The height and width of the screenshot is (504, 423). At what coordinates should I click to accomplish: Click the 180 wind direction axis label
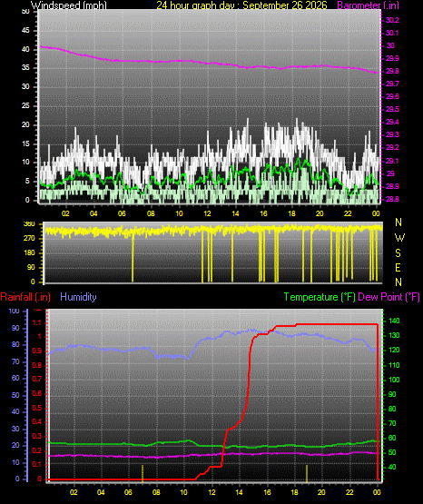[x=29, y=253]
